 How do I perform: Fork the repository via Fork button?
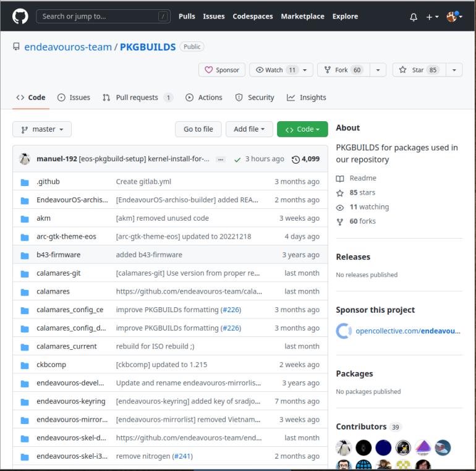(x=343, y=70)
